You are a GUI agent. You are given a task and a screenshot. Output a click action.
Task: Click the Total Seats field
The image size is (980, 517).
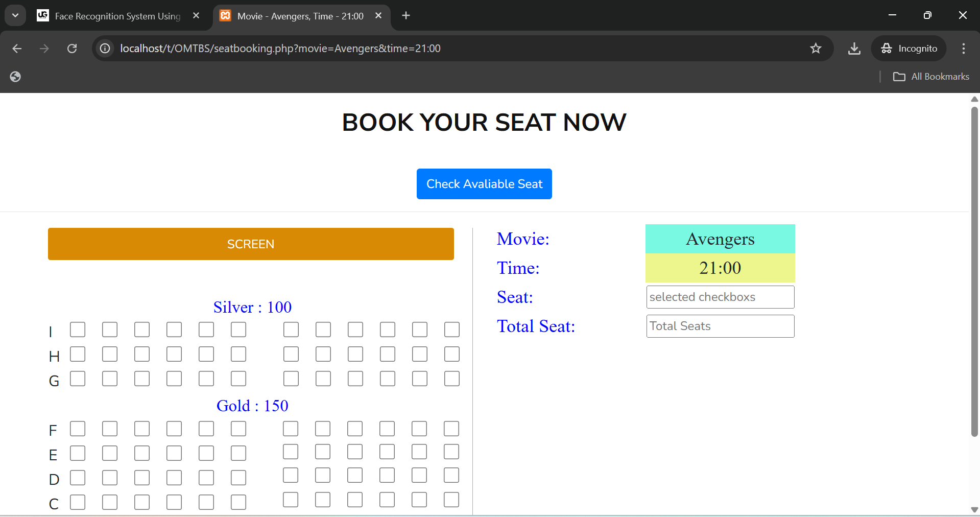[720, 326]
